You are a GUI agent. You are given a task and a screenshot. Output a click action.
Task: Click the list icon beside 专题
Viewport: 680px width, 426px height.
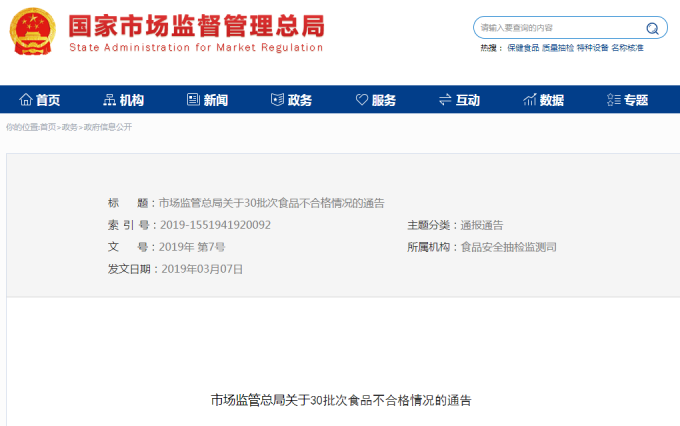[x=614, y=100]
